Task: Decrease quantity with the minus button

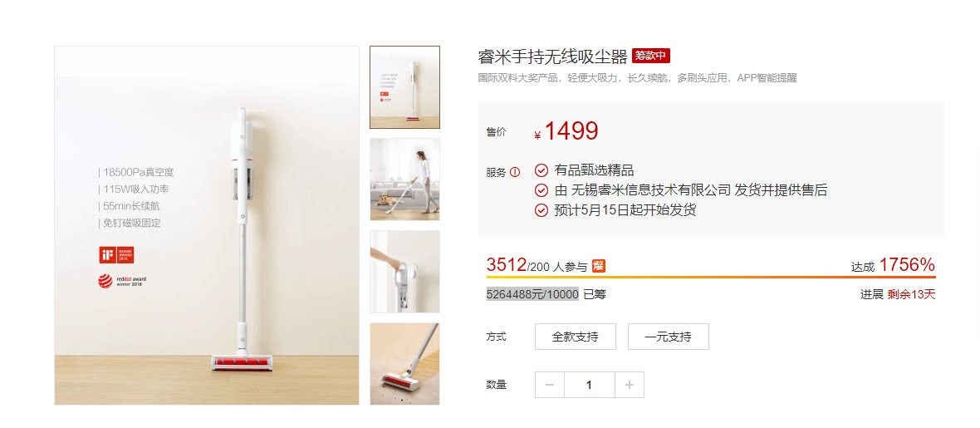Action: pyautogui.click(x=549, y=385)
